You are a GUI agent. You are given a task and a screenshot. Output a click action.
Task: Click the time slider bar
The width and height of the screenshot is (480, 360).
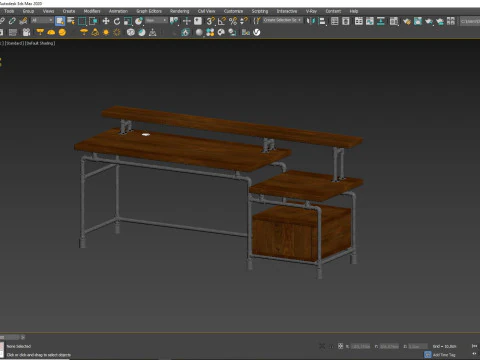(10, 337)
